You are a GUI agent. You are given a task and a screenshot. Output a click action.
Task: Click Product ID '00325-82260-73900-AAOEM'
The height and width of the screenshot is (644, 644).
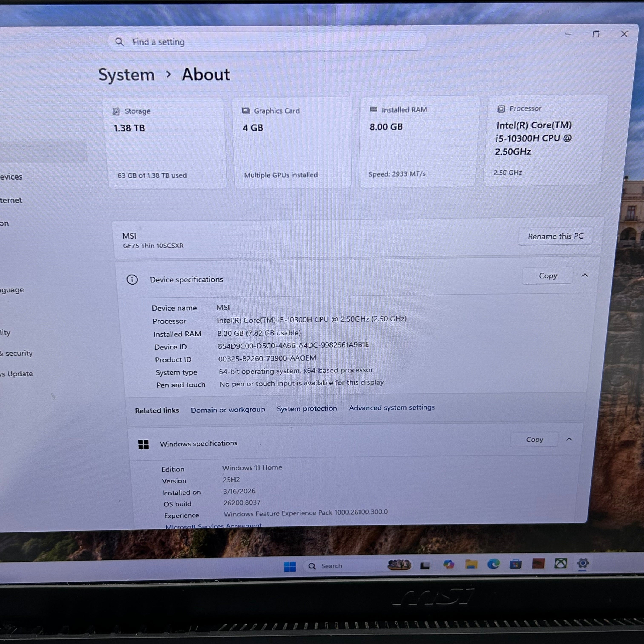pyautogui.click(x=267, y=358)
